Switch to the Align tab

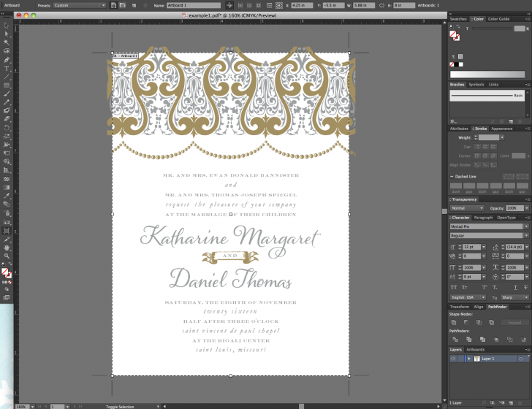(x=479, y=307)
